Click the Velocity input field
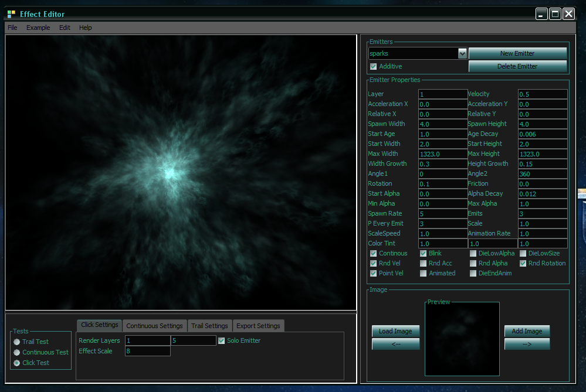 (x=543, y=94)
